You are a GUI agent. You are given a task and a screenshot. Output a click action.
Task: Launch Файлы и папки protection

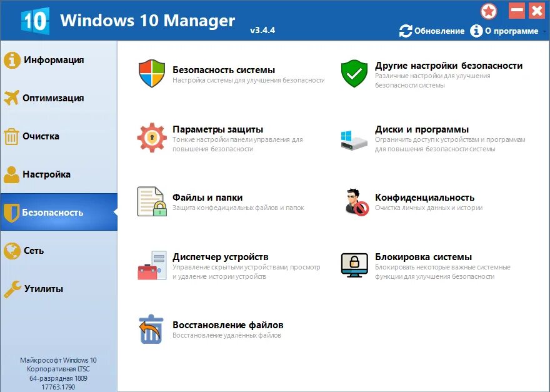(x=207, y=198)
